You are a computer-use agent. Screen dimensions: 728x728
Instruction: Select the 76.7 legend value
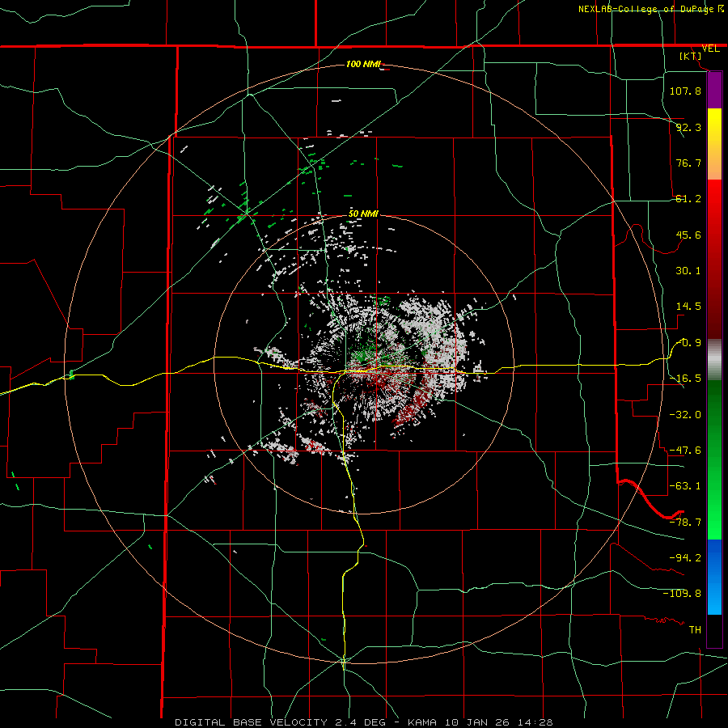688,163
